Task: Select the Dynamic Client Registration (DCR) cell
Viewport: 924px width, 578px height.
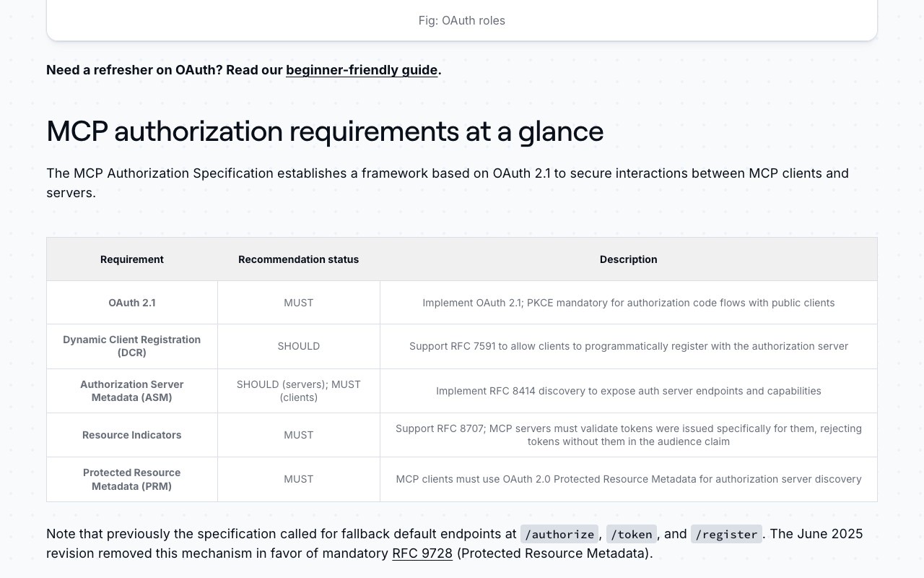Action: [132, 346]
